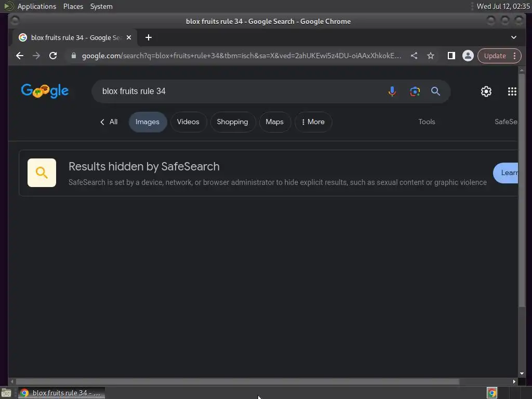Open the Chrome side panel
The image size is (532, 399).
tap(451, 56)
